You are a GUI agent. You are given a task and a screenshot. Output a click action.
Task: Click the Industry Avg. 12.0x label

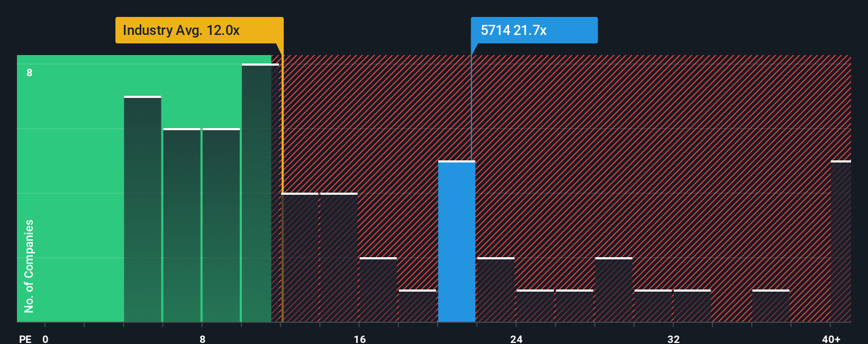[x=200, y=30]
